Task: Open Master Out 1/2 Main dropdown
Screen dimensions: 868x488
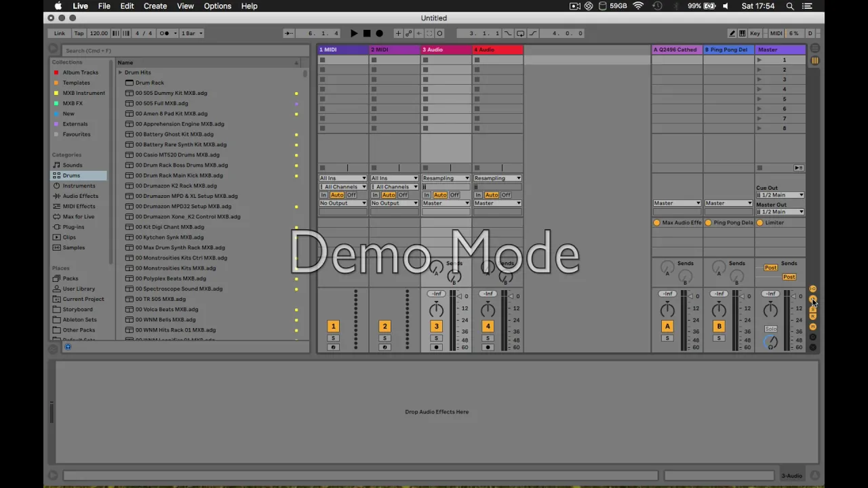Action: click(780, 212)
